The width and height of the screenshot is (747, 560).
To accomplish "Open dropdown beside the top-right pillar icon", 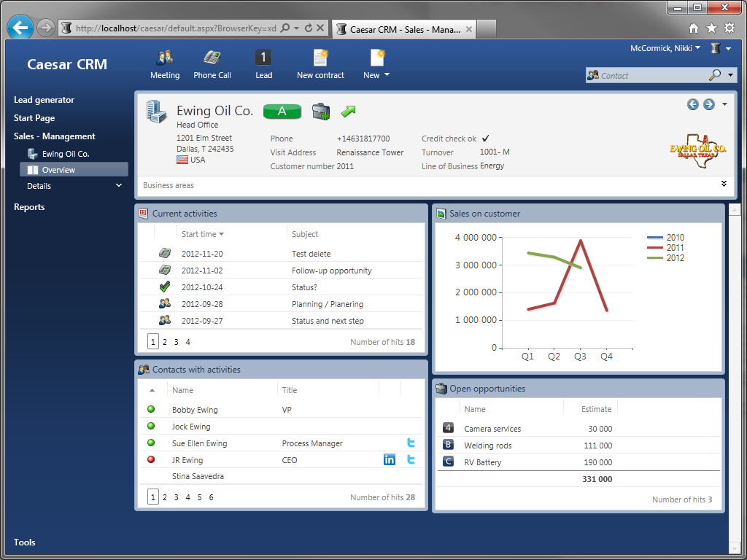I will click(x=729, y=48).
